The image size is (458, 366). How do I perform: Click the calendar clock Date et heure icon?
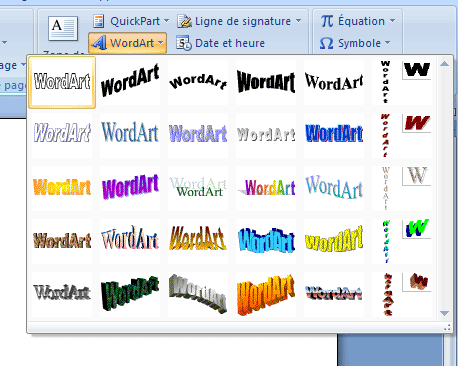pos(184,43)
